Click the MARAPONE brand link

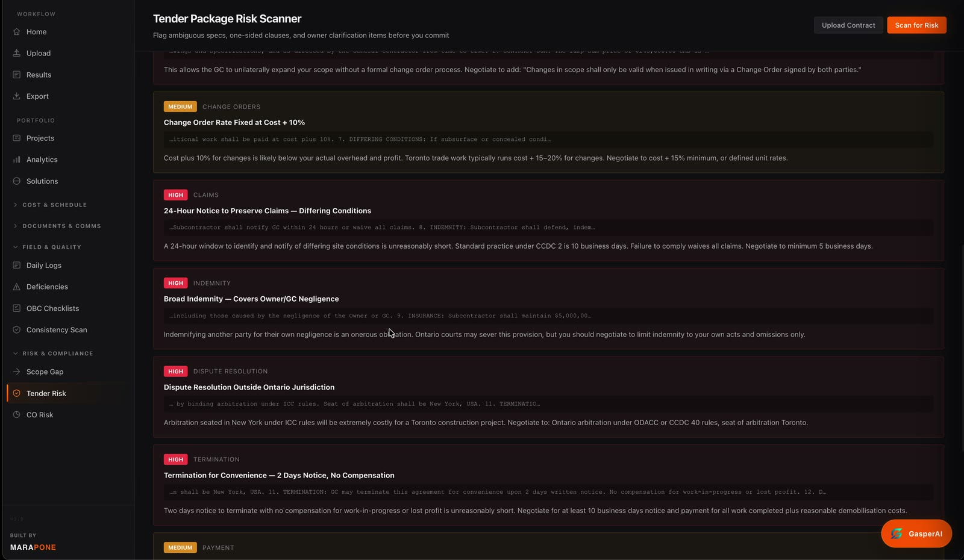pyautogui.click(x=33, y=547)
